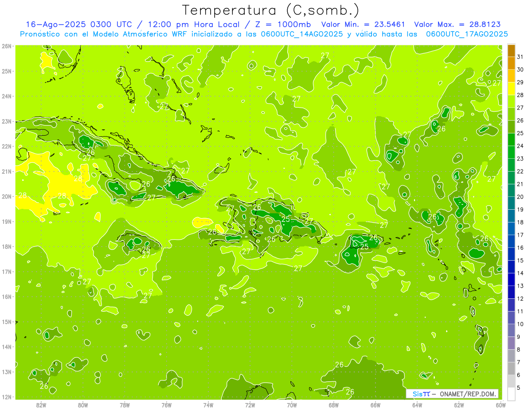
Task: Pick dark blue segment between 12 and 13
Action: click(512, 292)
